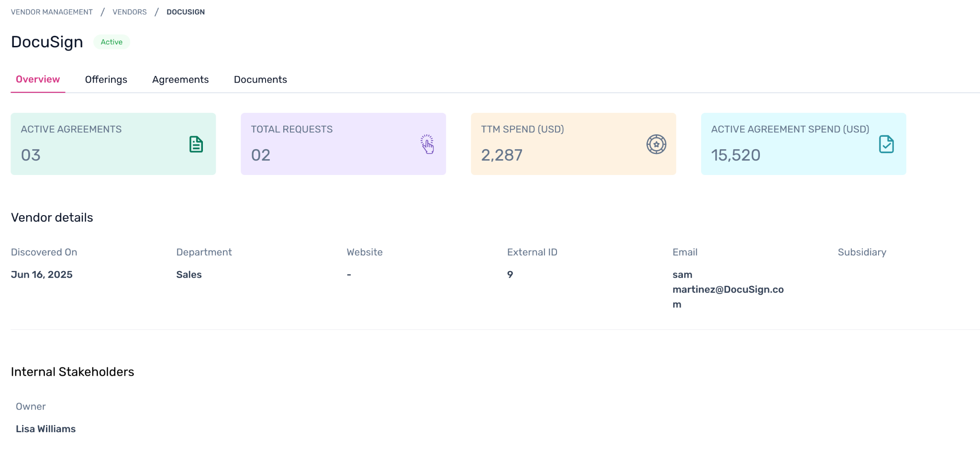Click the Owner field label
The width and height of the screenshot is (980, 469).
click(31, 406)
